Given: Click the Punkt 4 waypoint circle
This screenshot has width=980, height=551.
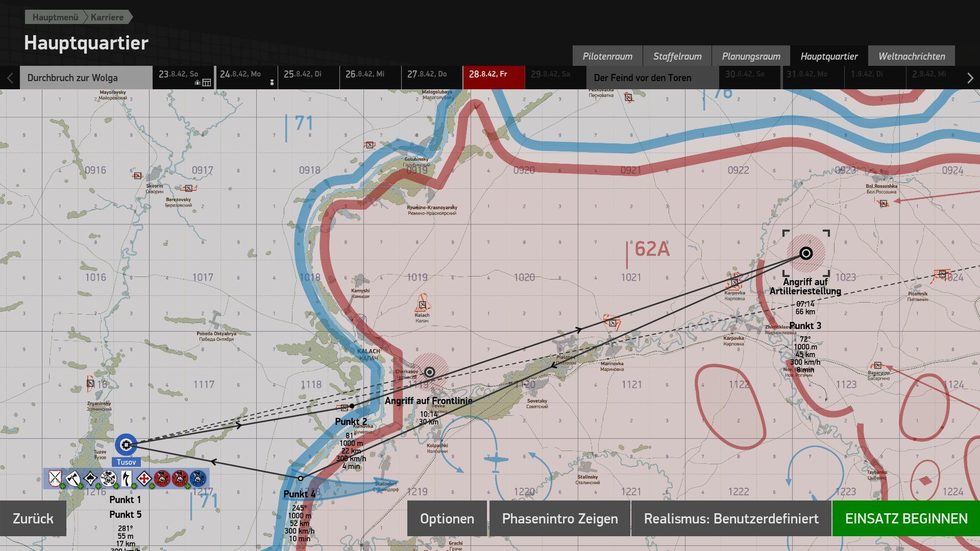Looking at the screenshot, I should (x=301, y=479).
